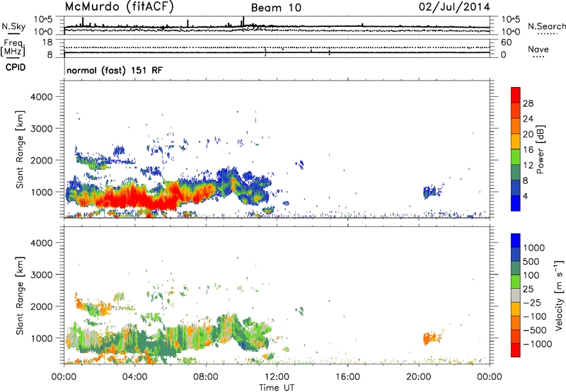The width and height of the screenshot is (566, 392).
Task: Click the 'N.Sky' legend label
Action: [x=13, y=26]
